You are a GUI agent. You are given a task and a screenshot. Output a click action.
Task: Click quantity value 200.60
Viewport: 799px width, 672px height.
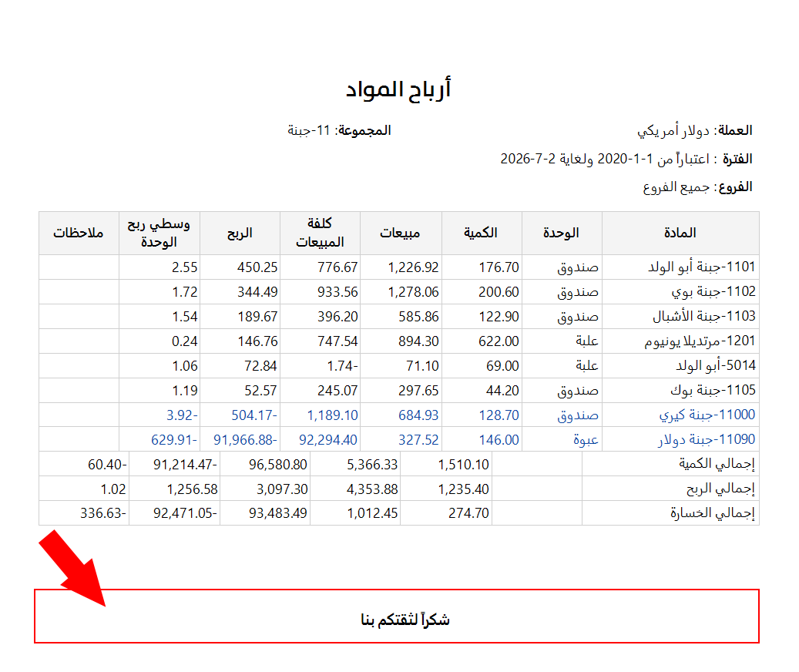(x=499, y=292)
